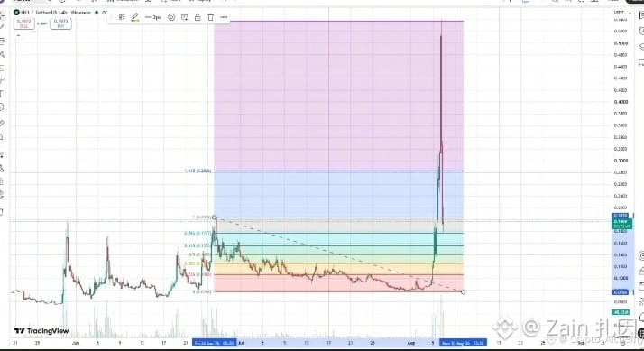Add alert on drawing icon

[x=184, y=17]
